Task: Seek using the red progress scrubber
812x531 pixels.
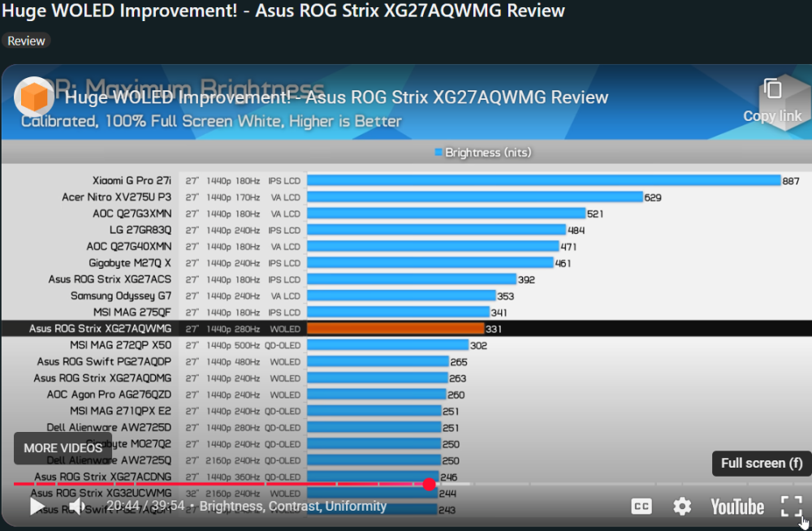Action: (x=429, y=484)
